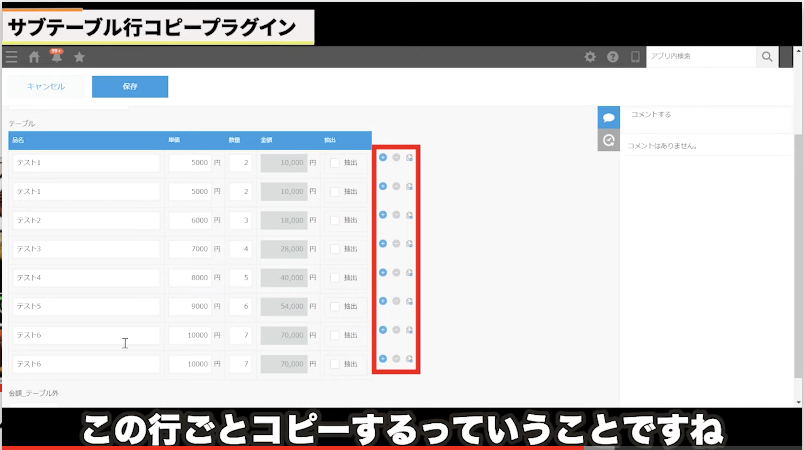This screenshot has width=804, height=450.
Task: Open the hamburger menu in top bar
Action: click(11, 57)
